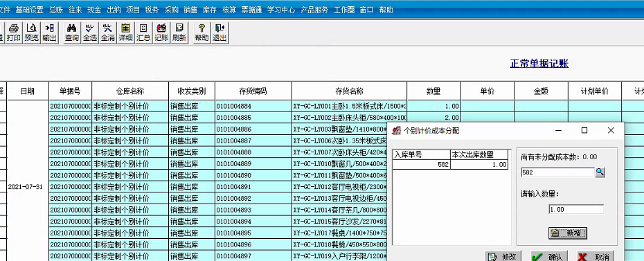644x261 pixels.
Task: Click the 取消 cancel button
Action: (x=596, y=257)
